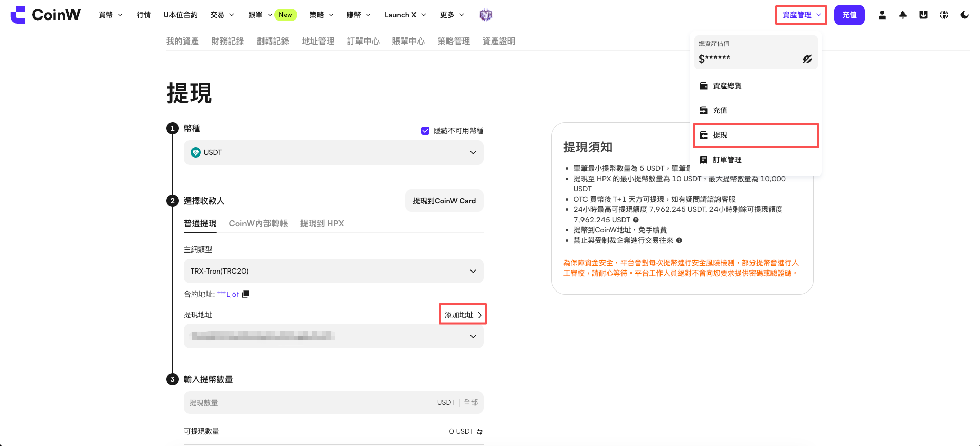
Task: Click the CoinW logo
Action: point(46,15)
